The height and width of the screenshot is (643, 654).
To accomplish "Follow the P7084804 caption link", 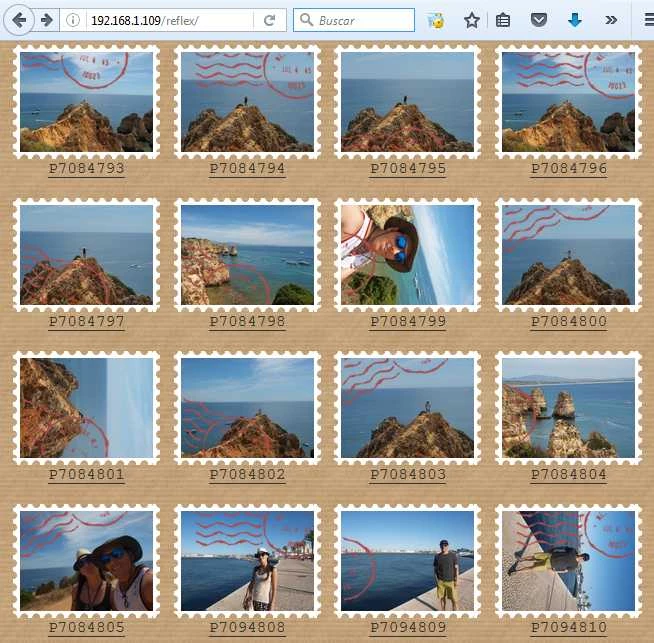I will pyautogui.click(x=568, y=475).
